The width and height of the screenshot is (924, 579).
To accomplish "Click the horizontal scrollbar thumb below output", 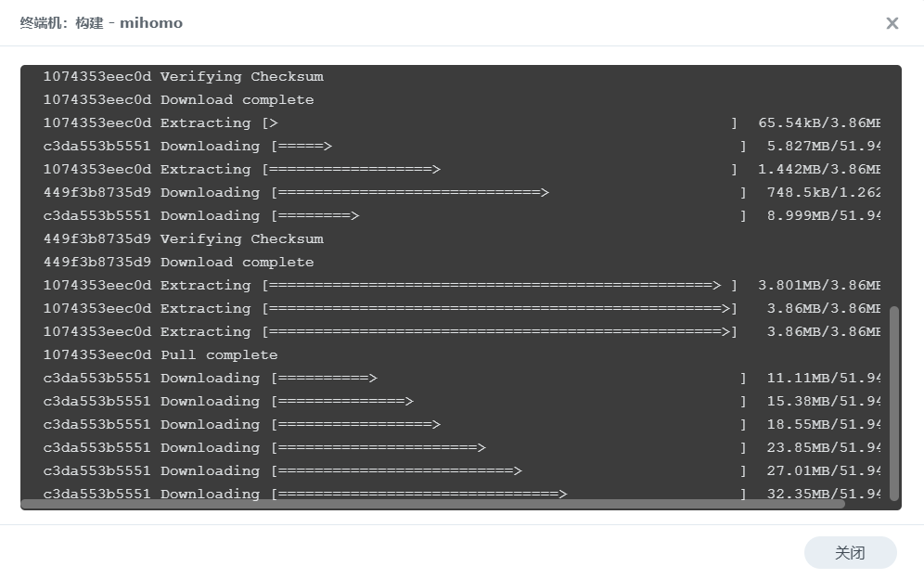I will (x=432, y=504).
